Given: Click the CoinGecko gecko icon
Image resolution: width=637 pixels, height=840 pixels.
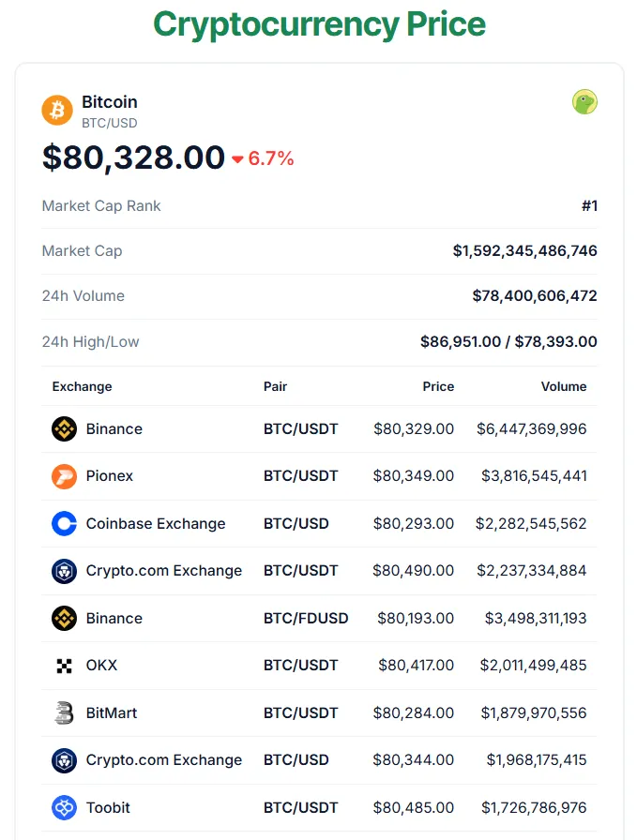Looking at the screenshot, I should (x=584, y=102).
